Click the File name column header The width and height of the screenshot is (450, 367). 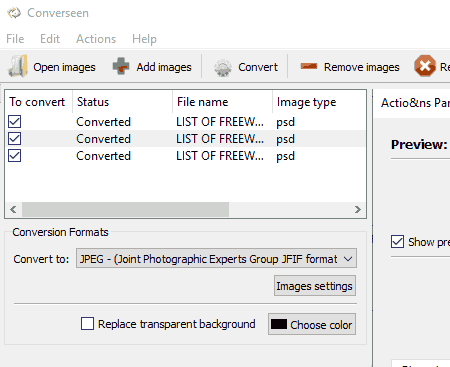[222, 102]
